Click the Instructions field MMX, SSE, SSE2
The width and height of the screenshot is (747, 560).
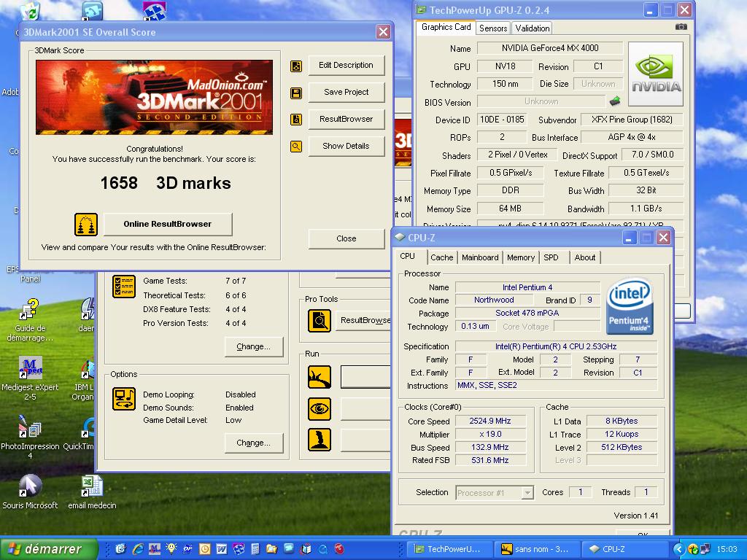(555, 385)
